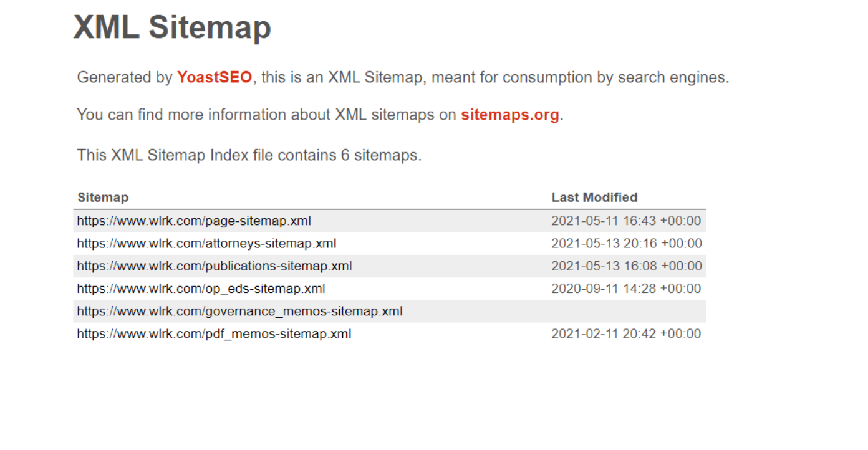Click the publications-sitemap.xml URL
This screenshot has height=450, width=868.
pyautogui.click(x=214, y=266)
